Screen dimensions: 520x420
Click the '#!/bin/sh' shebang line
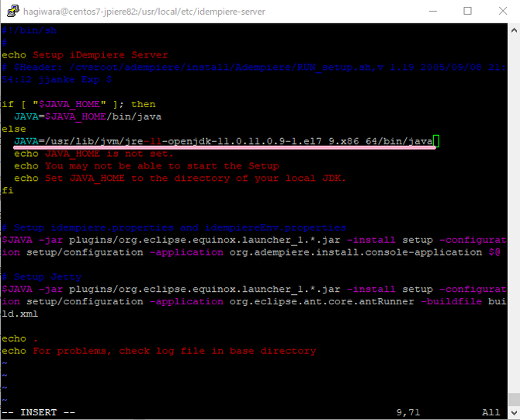(29, 30)
